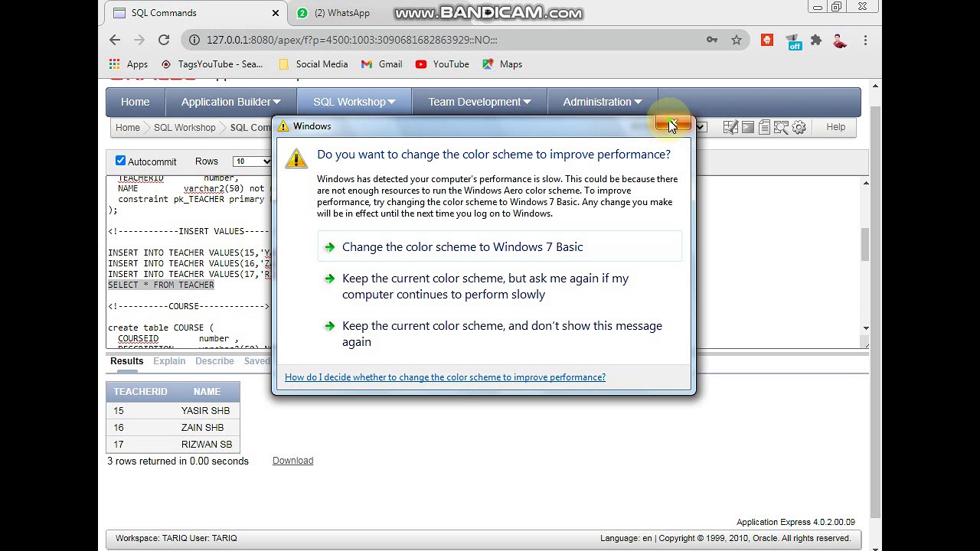The height and width of the screenshot is (551, 980).
Task: Click the TEACHERID column header
Action: (140, 392)
